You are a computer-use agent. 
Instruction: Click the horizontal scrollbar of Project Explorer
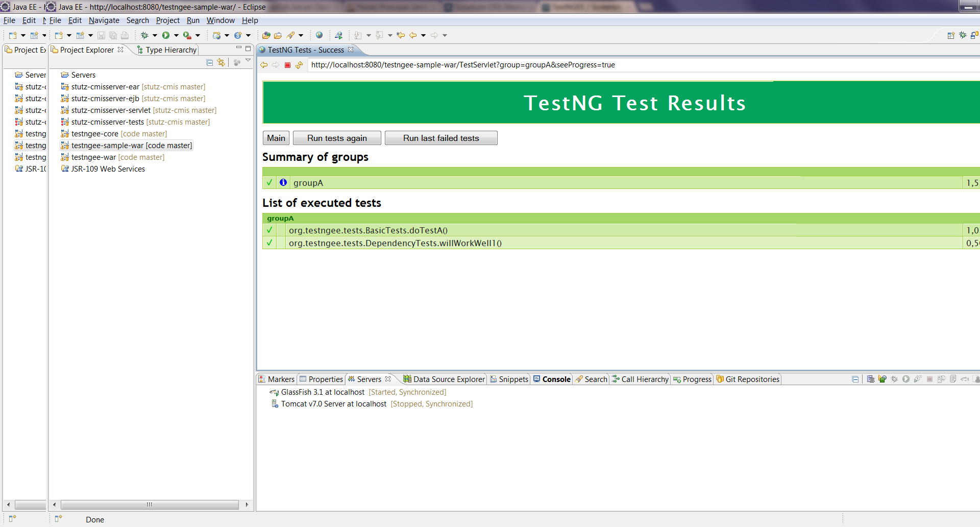pos(150,505)
